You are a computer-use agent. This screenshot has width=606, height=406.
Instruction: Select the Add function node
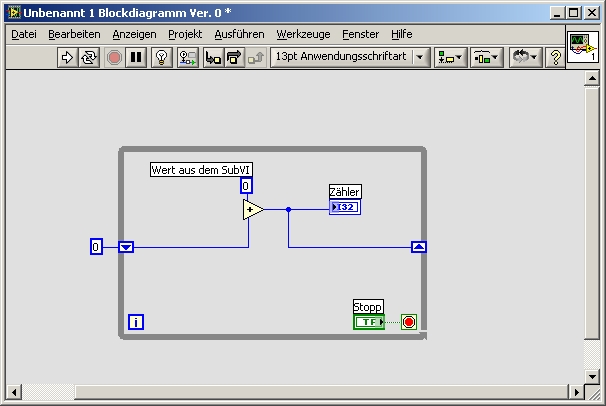coord(252,210)
